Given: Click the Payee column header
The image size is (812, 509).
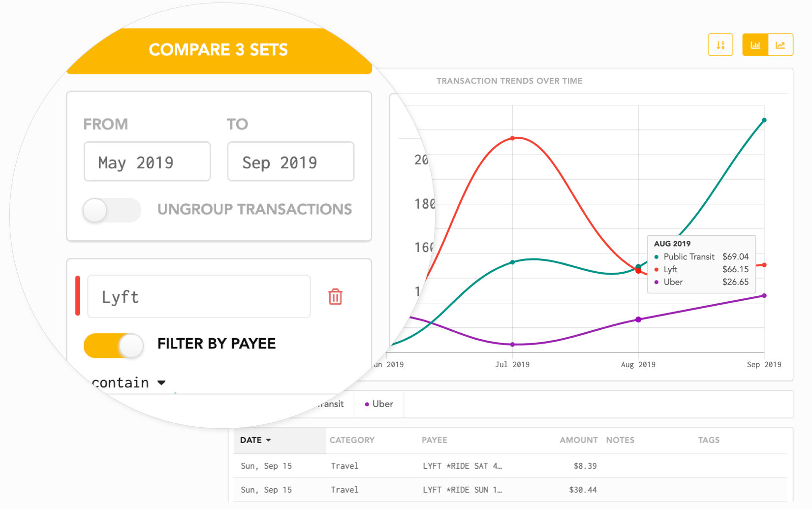Looking at the screenshot, I should point(435,440).
